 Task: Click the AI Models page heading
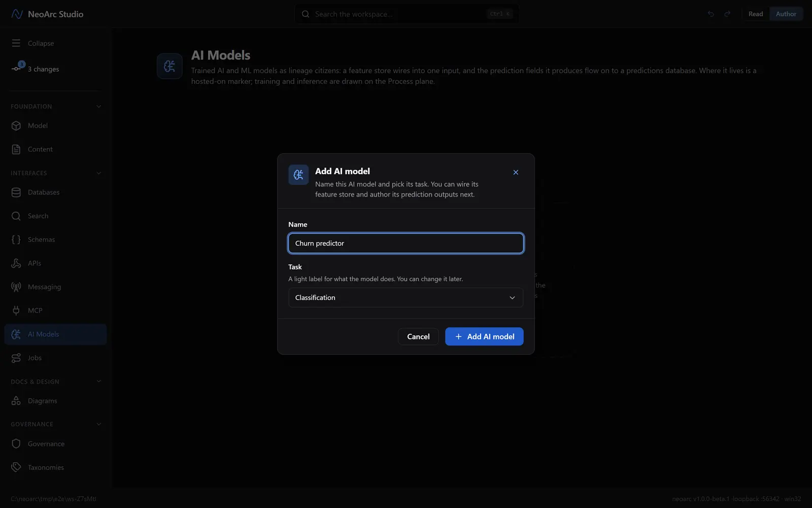click(221, 55)
